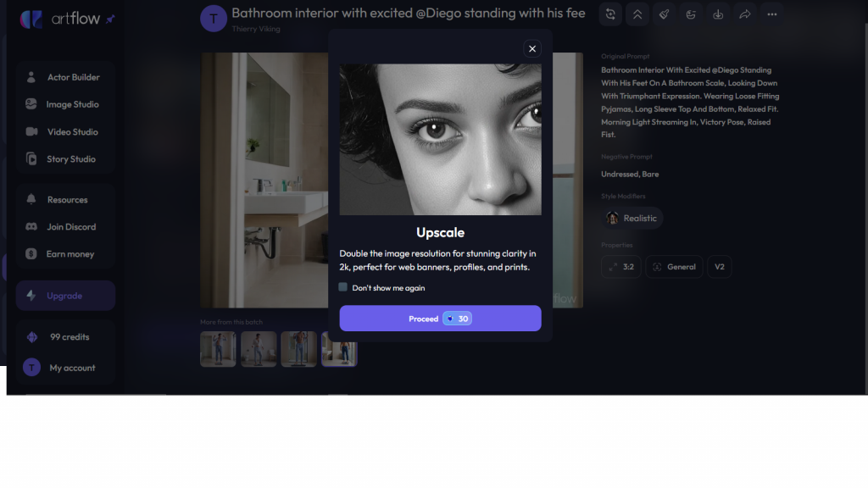868x488 pixels.
Task: Click the 3:2 aspect ratio chip
Action: 621,267
